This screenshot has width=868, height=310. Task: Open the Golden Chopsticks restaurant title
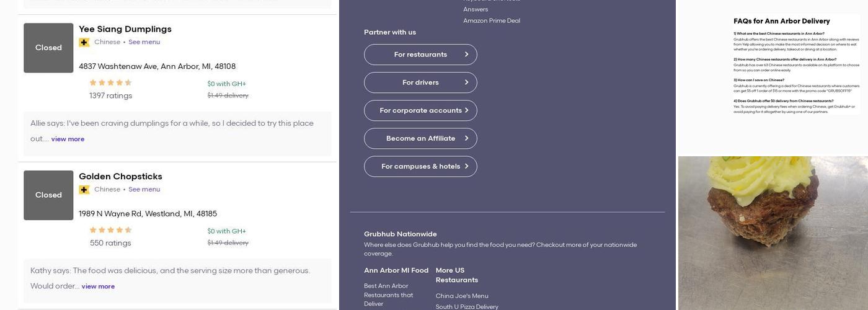(x=120, y=177)
